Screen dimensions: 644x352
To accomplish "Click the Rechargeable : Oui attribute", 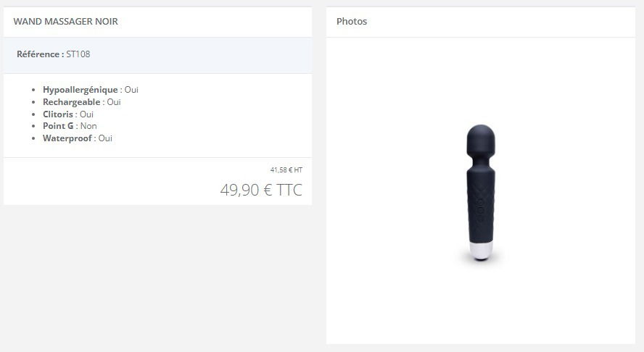I will 82,101.
